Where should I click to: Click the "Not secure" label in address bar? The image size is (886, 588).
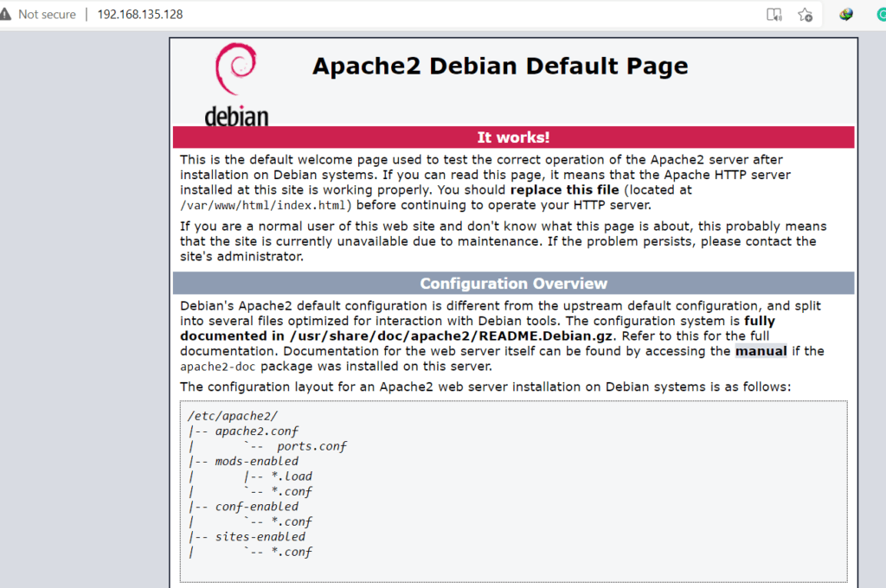coord(47,14)
